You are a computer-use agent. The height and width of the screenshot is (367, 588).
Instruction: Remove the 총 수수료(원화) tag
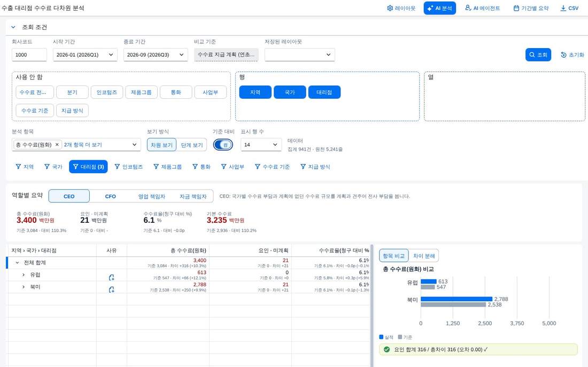click(57, 145)
